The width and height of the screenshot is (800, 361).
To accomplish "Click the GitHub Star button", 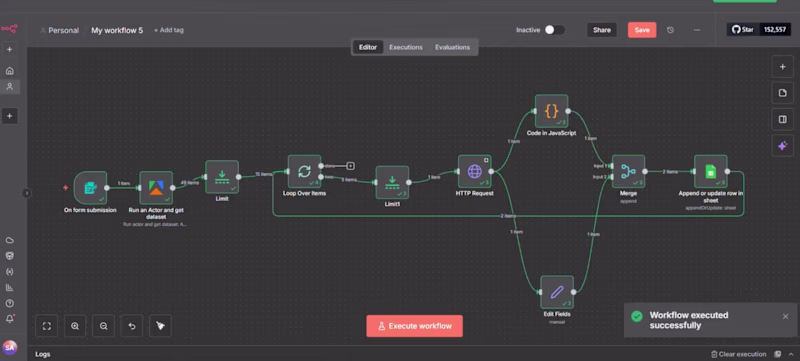I will [743, 30].
